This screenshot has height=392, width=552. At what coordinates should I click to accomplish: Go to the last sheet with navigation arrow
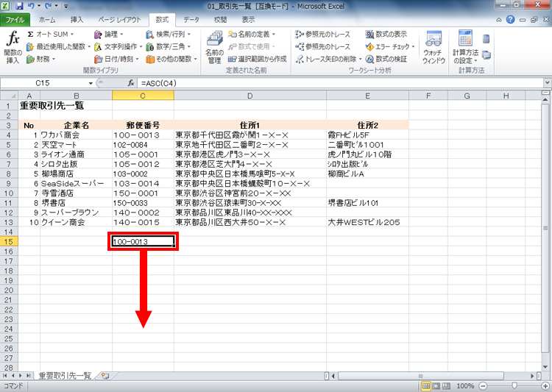click(x=29, y=376)
